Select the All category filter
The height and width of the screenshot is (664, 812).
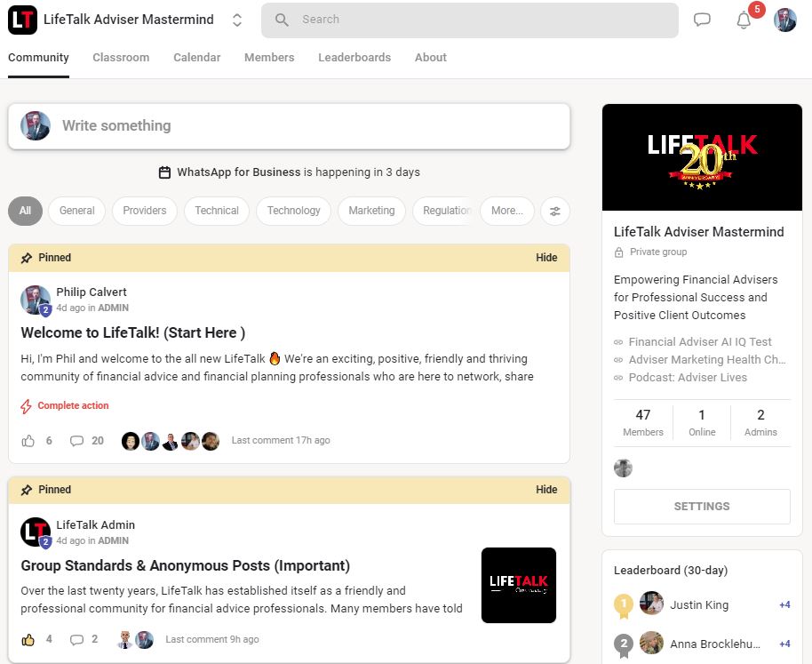tap(25, 211)
